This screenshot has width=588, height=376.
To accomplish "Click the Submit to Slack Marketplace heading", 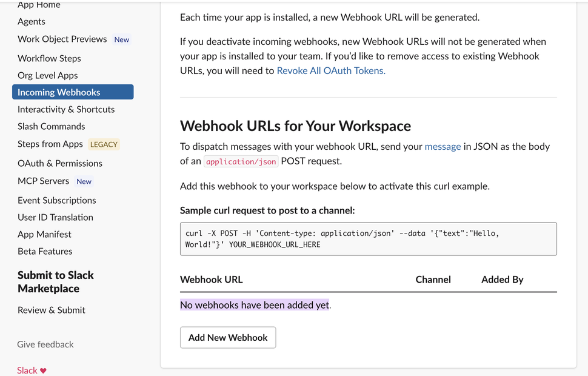I will 56,282.
